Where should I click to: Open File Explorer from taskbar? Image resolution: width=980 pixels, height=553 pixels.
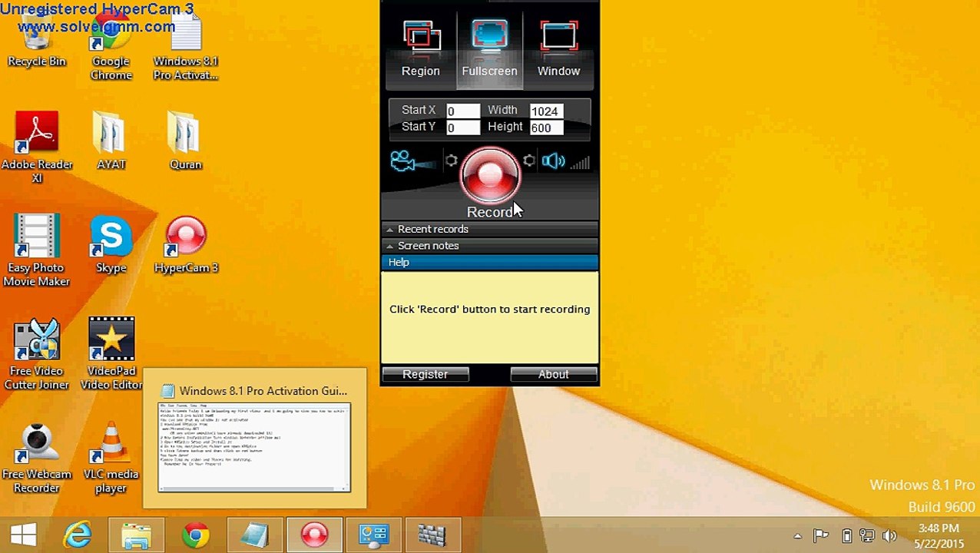coord(136,535)
